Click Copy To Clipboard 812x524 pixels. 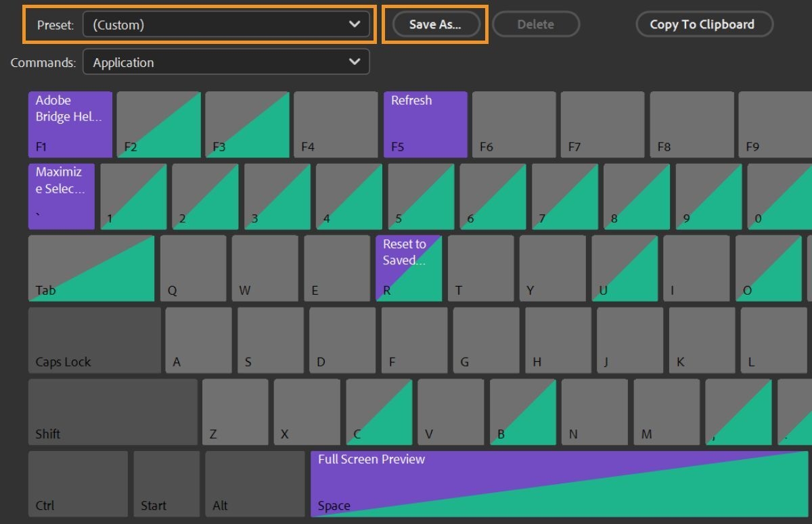[x=704, y=24]
